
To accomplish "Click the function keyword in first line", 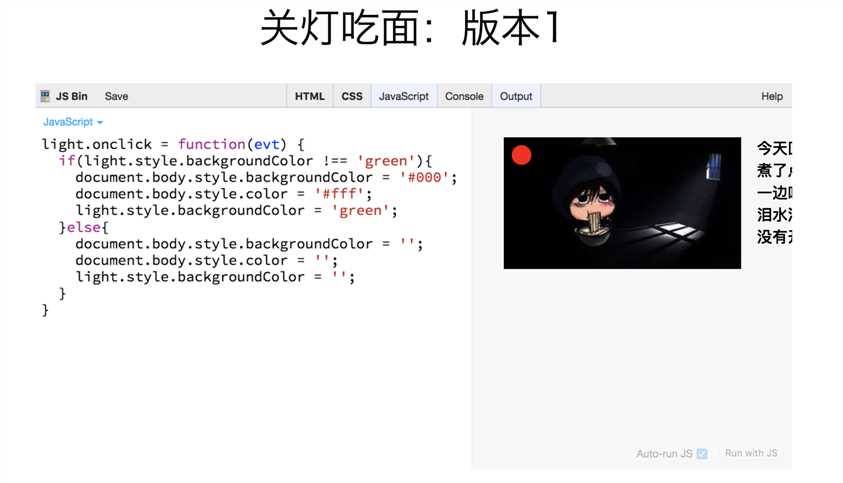I will pyautogui.click(x=212, y=144).
